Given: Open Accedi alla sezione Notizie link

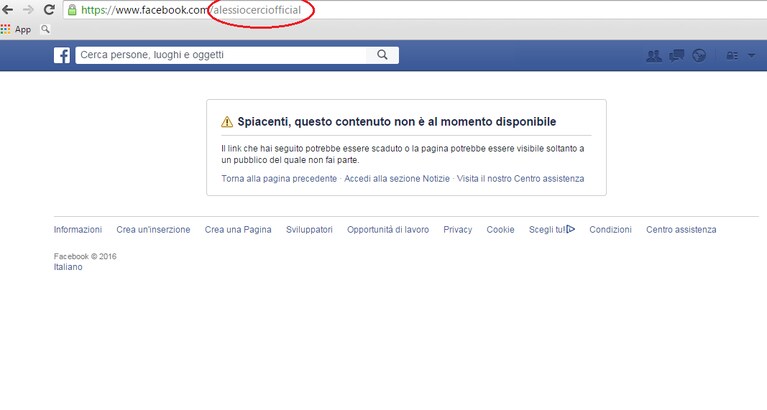Looking at the screenshot, I should pyautogui.click(x=397, y=179).
